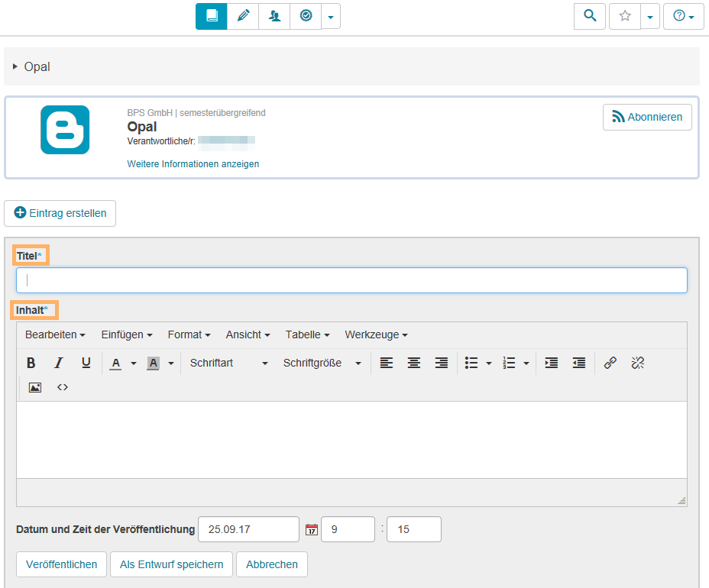The width and height of the screenshot is (709, 588).
Task: Open the source code view icon
Action: click(63, 387)
